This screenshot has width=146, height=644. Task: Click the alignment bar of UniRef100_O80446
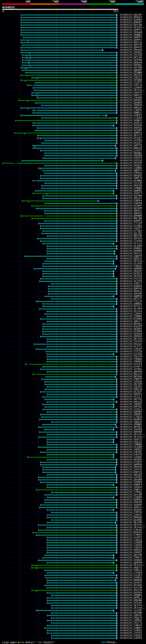62,50
